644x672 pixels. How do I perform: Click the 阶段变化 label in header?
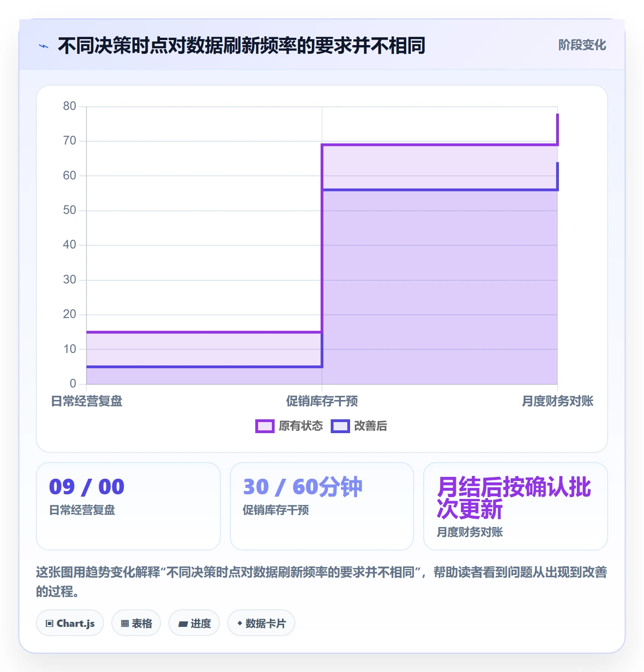coord(582,45)
